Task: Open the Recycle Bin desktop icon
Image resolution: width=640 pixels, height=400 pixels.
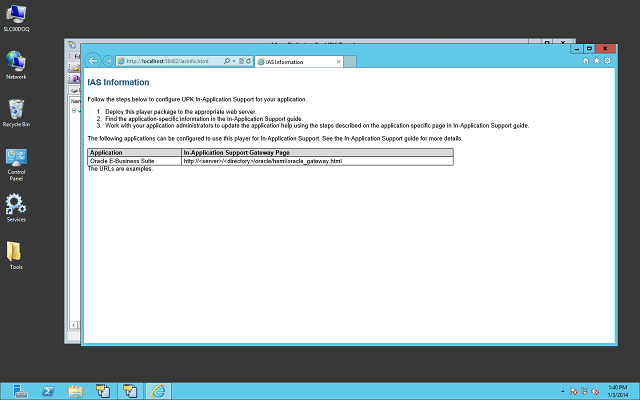Action: tap(16, 112)
